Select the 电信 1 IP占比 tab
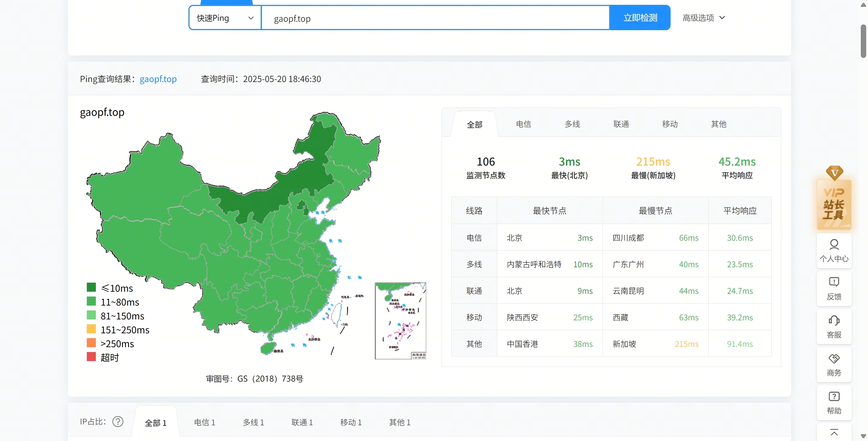Screen dimensions: 868x441 (x=205, y=422)
